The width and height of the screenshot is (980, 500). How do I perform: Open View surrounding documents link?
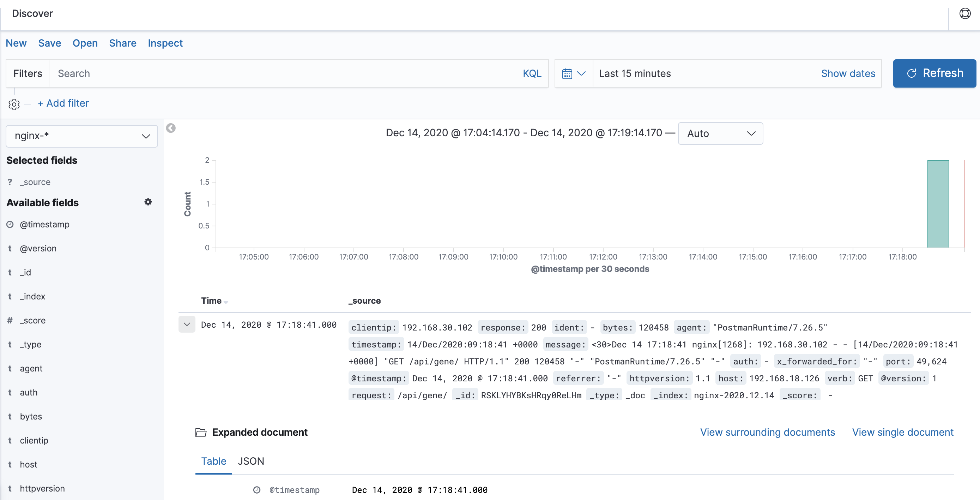767,432
